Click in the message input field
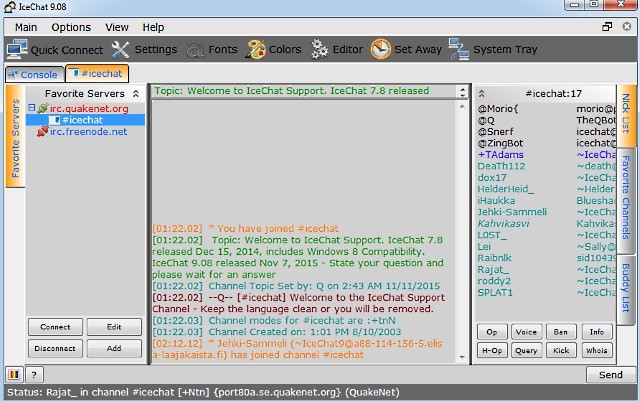The image size is (640, 402). (314, 375)
